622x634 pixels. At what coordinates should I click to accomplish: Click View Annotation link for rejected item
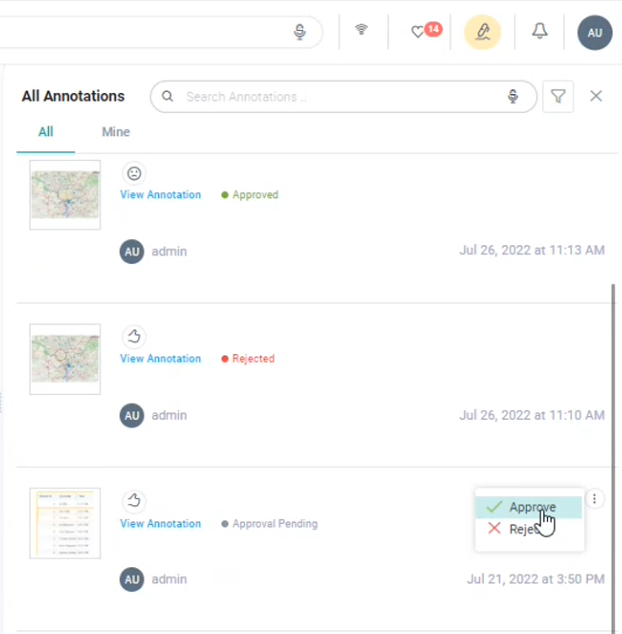(x=160, y=359)
